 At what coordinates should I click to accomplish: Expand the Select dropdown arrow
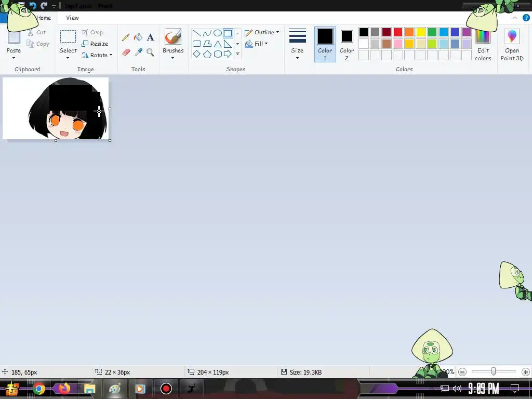[x=68, y=58]
